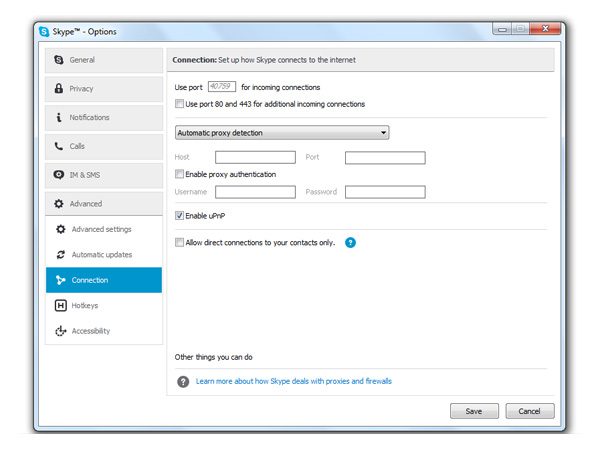Click the Advanced gear icon
This screenshot has height=450, width=600.
coord(59,204)
